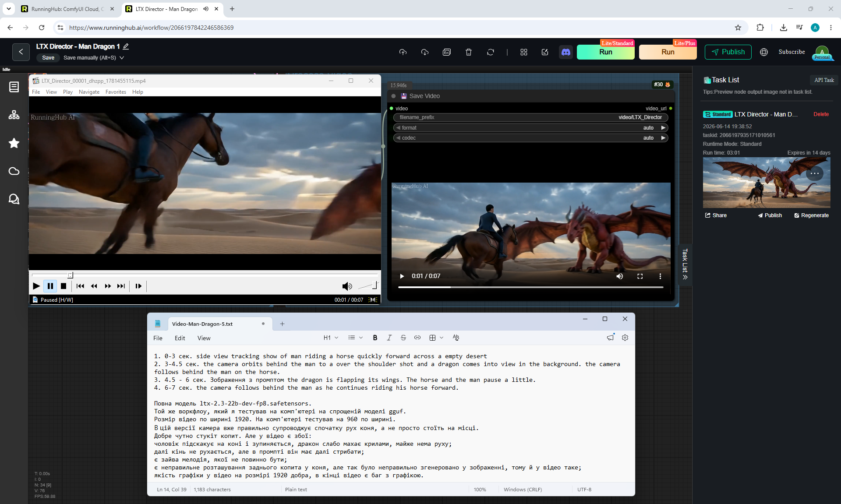Open the View menu in Notepad

click(204, 338)
